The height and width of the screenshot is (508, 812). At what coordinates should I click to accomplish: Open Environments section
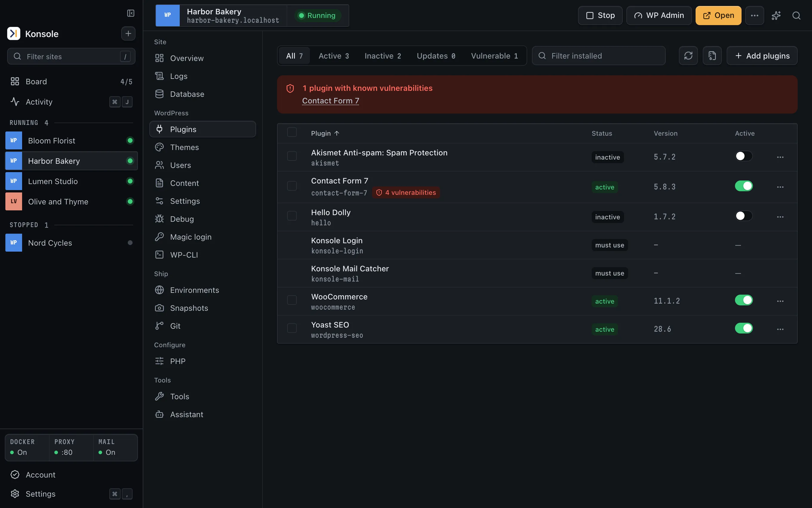click(202, 290)
